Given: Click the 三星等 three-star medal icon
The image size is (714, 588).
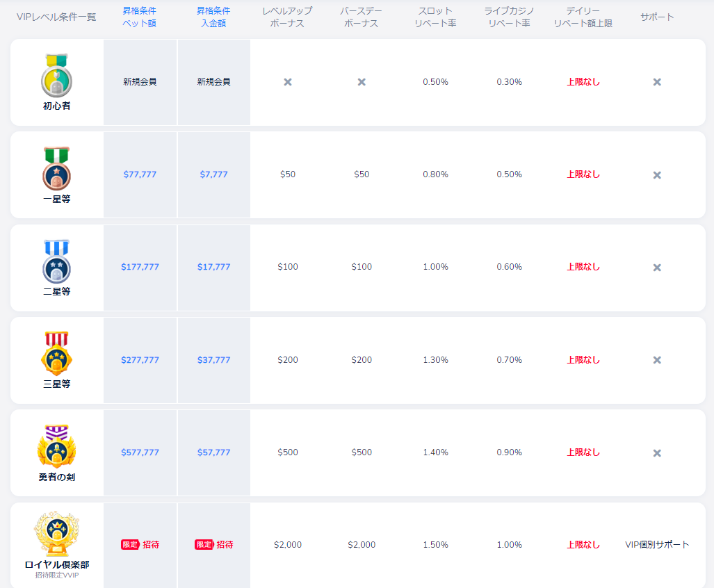Looking at the screenshot, I should point(56,353).
